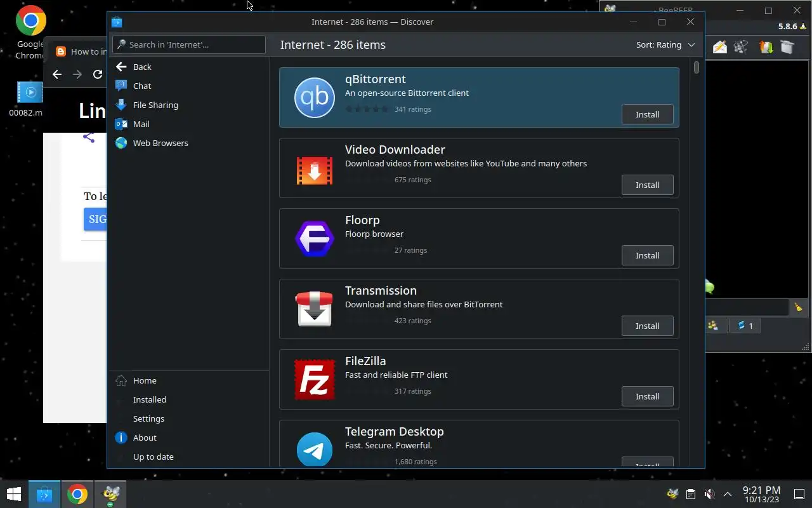Image resolution: width=812 pixels, height=508 pixels.
Task: Switch to Discover in the taskbar
Action: pos(44,494)
